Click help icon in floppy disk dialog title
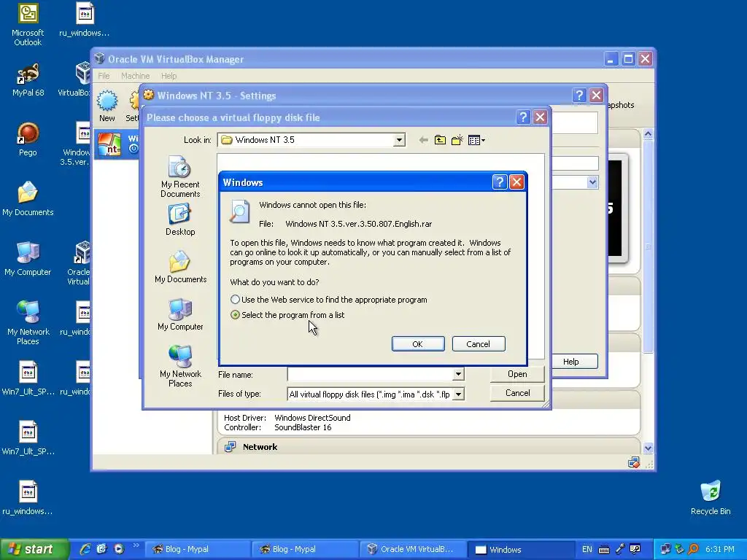The image size is (747, 560). click(x=522, y=117)
